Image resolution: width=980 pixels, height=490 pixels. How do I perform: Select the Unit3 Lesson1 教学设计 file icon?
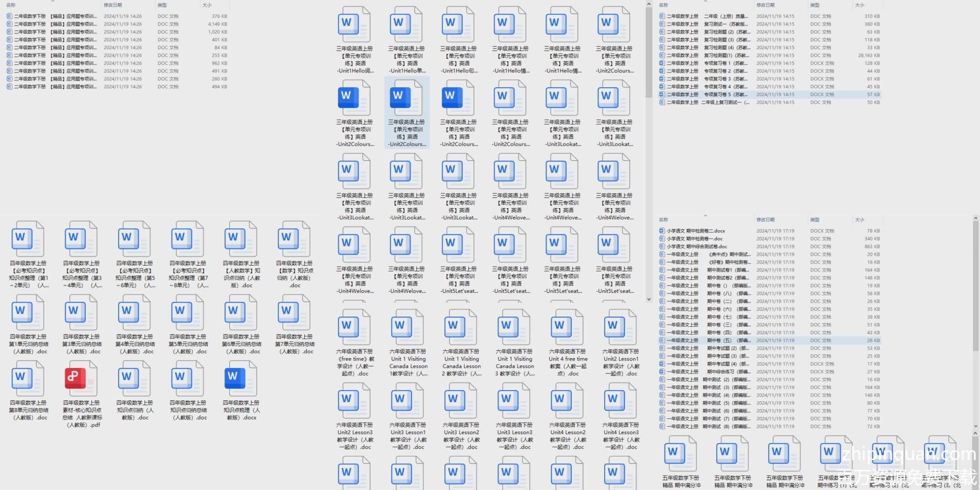408,400
